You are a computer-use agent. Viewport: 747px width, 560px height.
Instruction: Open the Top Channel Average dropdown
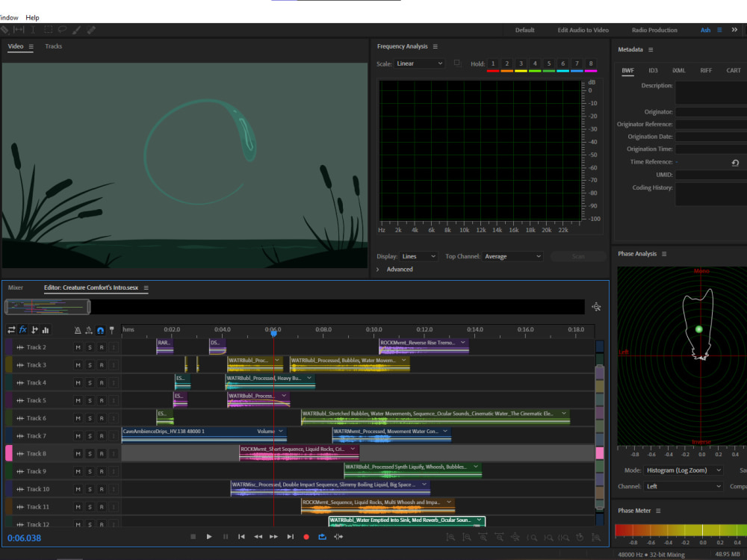coord(512,256)
